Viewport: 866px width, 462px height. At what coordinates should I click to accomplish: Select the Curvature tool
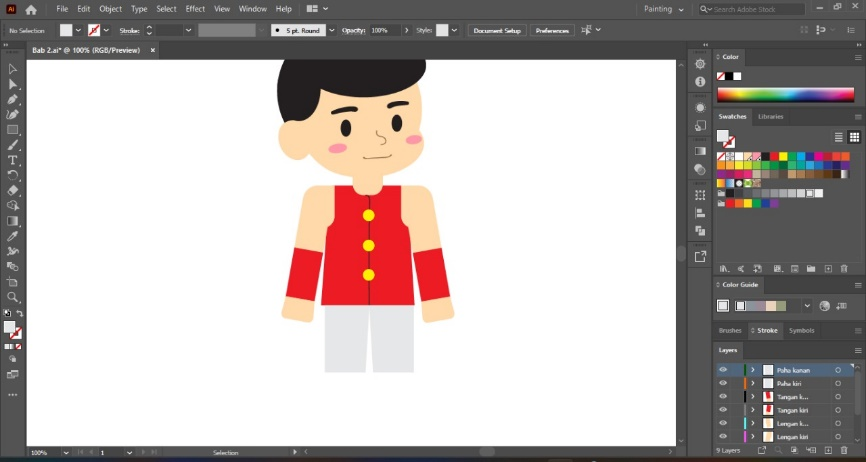click(x=12, y=114)
